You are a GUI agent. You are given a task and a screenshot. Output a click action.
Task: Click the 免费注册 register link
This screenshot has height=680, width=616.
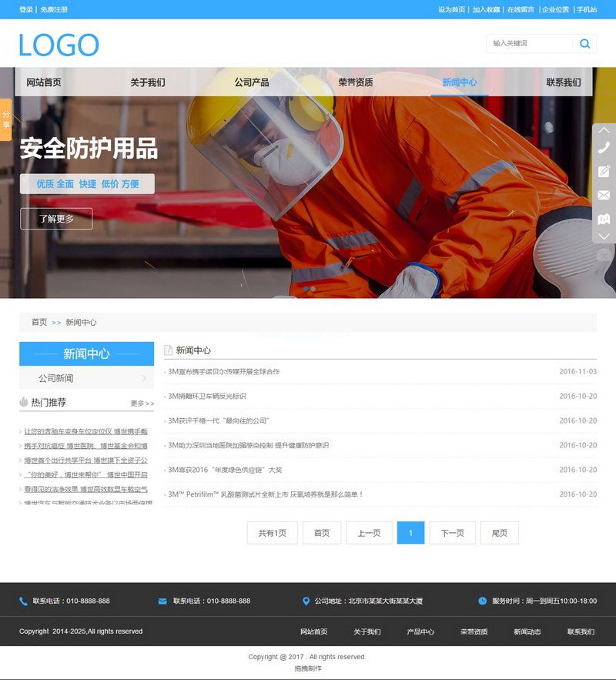[x=54, y=9]
